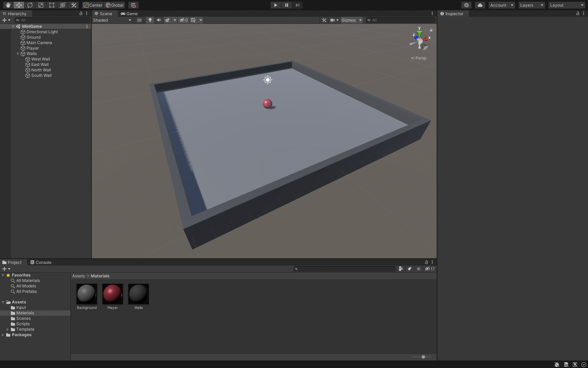Open the Shading mode dropdown in Scene view
The height and width of the screenshot is (368, 588).
111,20
